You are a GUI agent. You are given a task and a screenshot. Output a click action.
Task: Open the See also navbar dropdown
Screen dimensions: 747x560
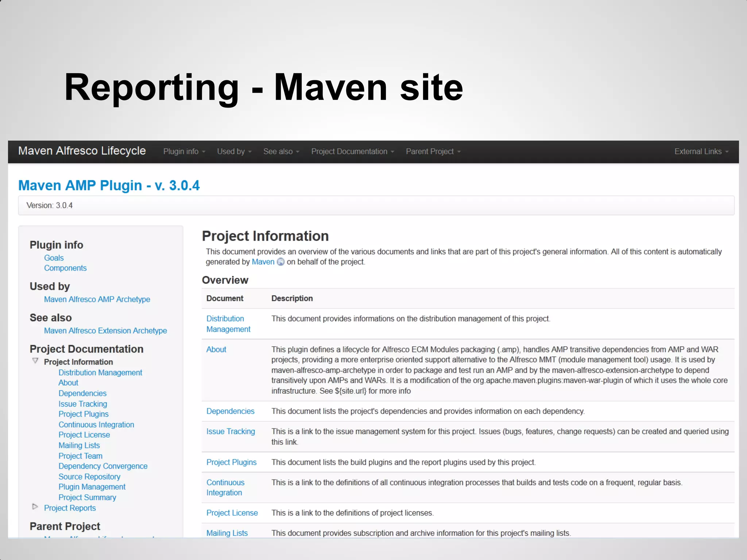(281, 151)
